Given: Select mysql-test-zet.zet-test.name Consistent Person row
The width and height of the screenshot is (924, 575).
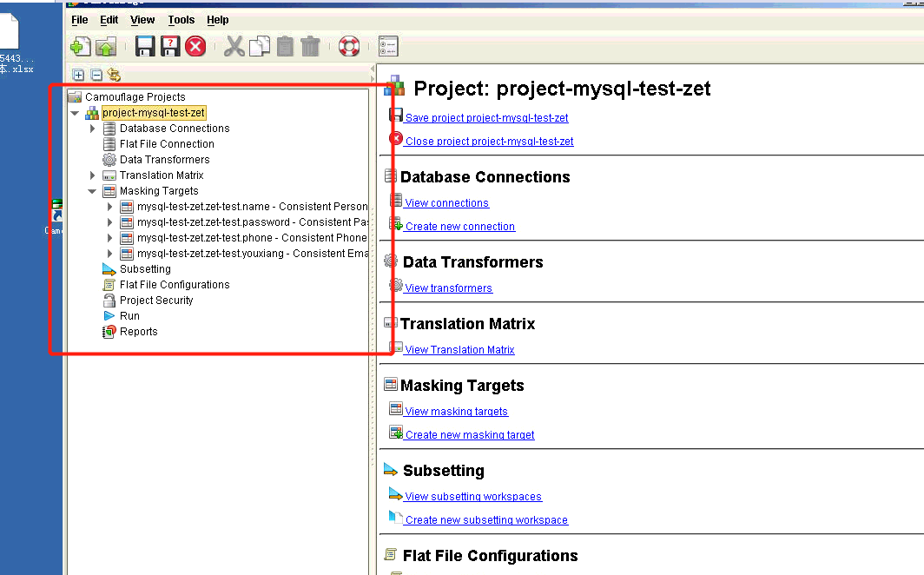Looking at the screenshot, I should [252, 207].
